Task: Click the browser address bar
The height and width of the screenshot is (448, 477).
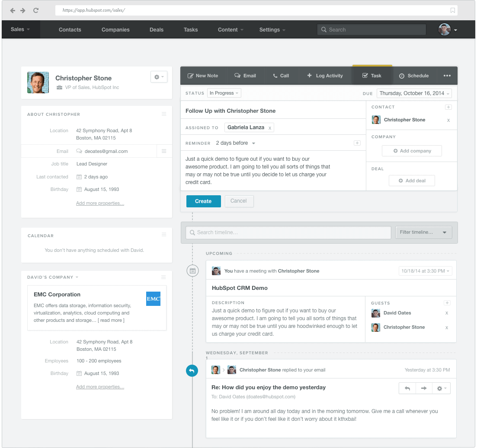Action: click(256, 10)
